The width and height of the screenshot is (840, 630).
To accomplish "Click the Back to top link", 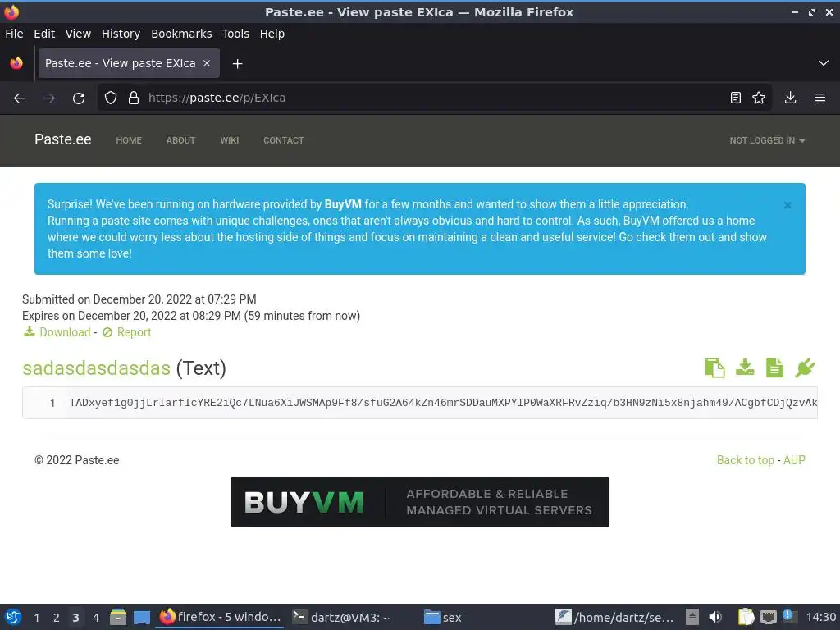I will point(745,460).
